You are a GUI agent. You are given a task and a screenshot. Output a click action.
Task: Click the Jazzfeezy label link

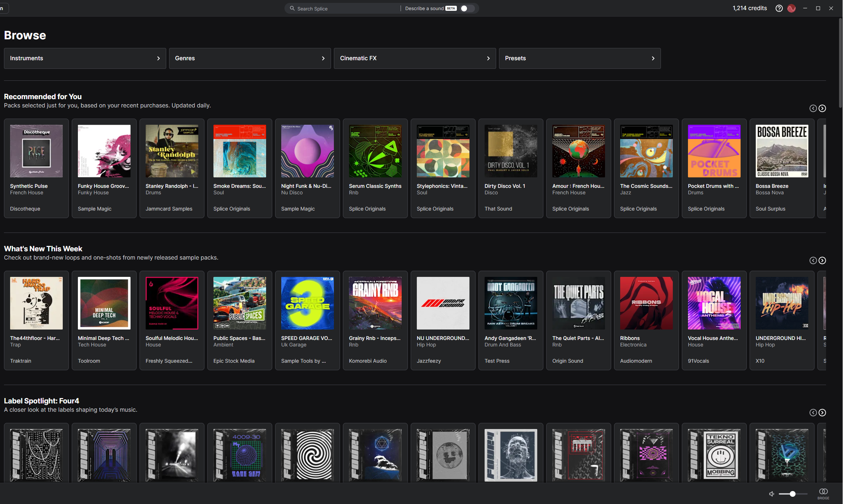tap(429, 361)
